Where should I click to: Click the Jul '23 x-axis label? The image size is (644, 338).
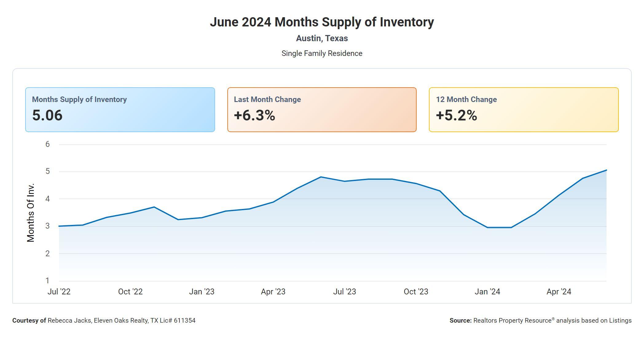point(344,292)
